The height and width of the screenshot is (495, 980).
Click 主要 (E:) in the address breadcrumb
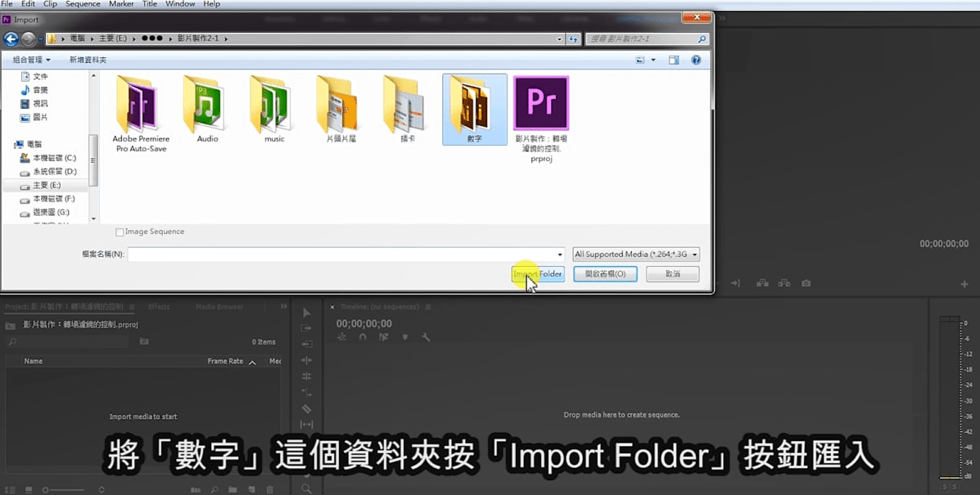point(112,38)
